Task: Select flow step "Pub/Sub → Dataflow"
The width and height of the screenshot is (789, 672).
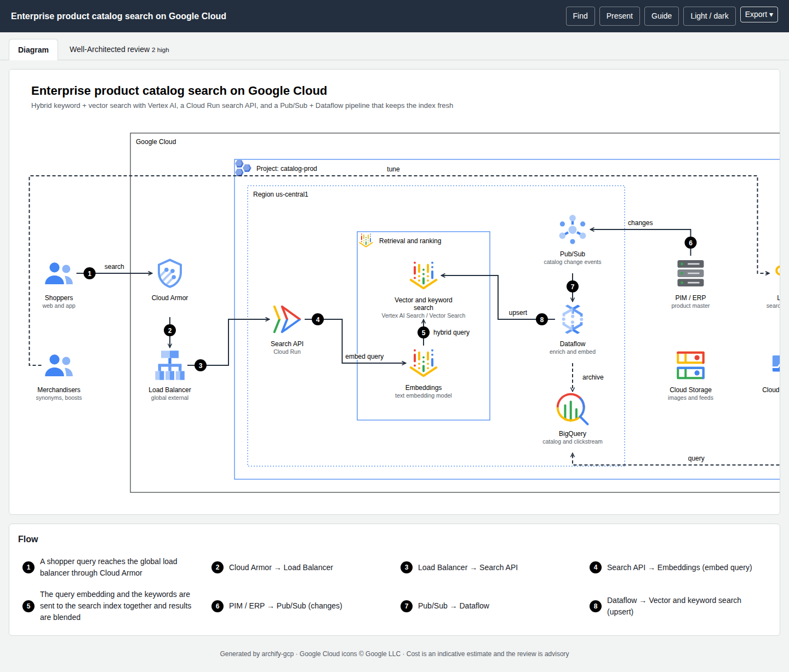Action: [x=445, y=606]
